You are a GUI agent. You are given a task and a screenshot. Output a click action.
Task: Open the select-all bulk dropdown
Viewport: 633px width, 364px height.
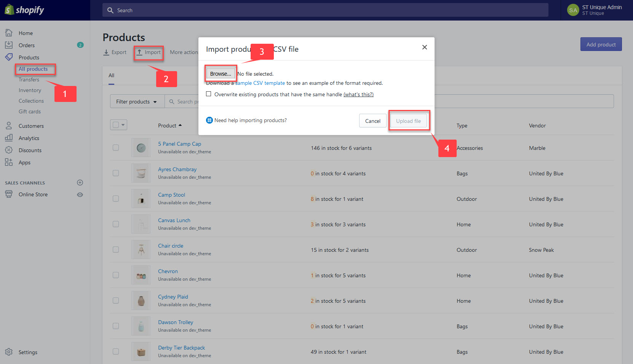tap(118, 125)
